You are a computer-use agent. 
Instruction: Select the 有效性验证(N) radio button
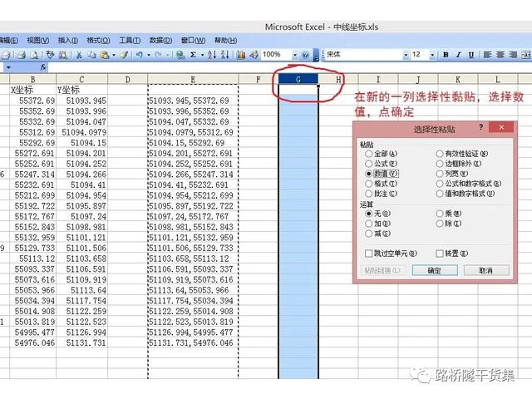tap(462, 154)
